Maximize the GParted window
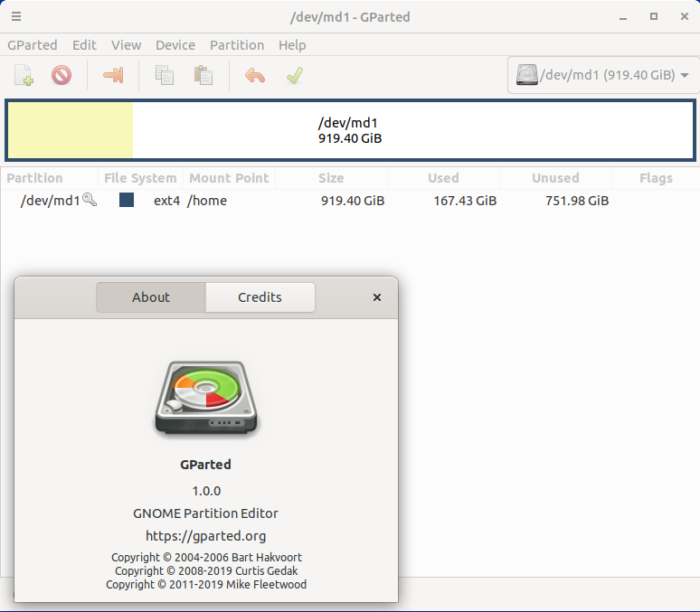 click(654, 16)
